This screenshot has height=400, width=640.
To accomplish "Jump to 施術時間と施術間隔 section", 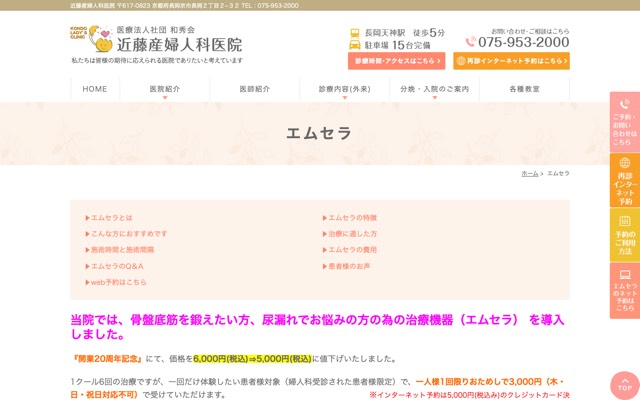I will click(x=120, y=250).
